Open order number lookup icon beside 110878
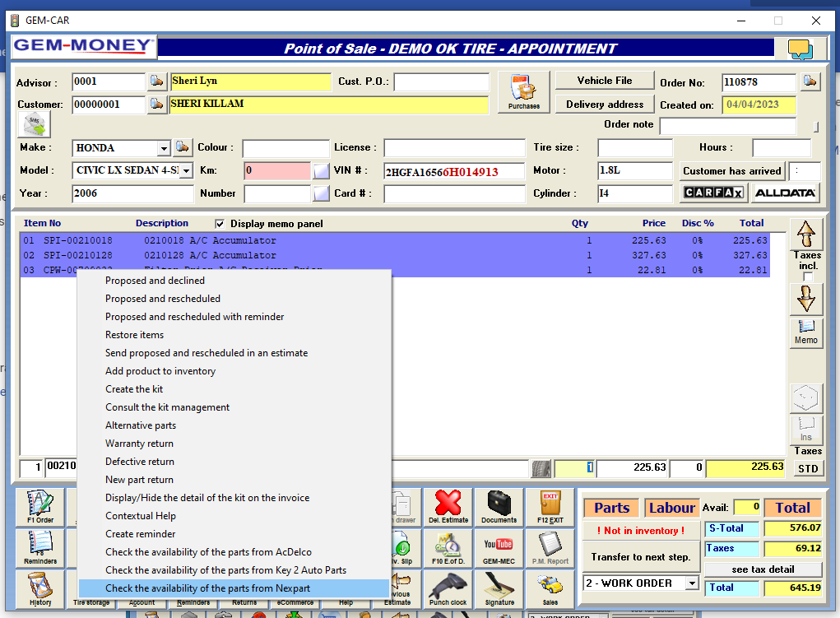 pos(810,81)
